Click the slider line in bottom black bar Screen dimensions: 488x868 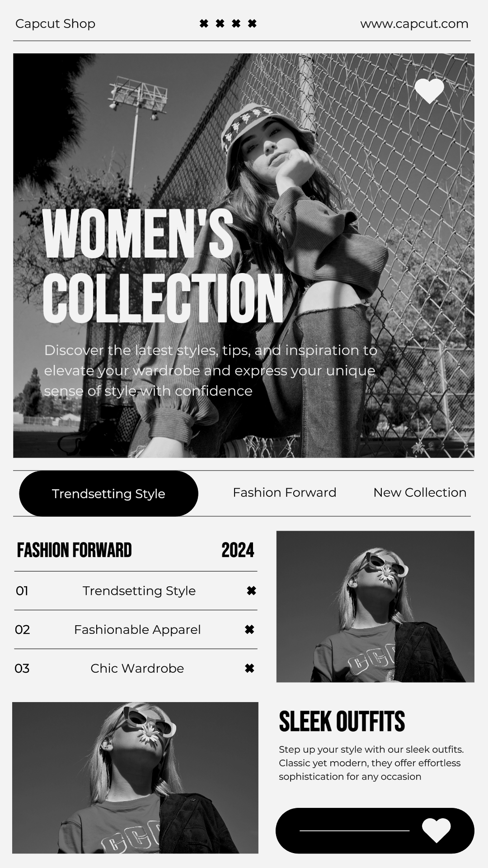coord(354,830)
